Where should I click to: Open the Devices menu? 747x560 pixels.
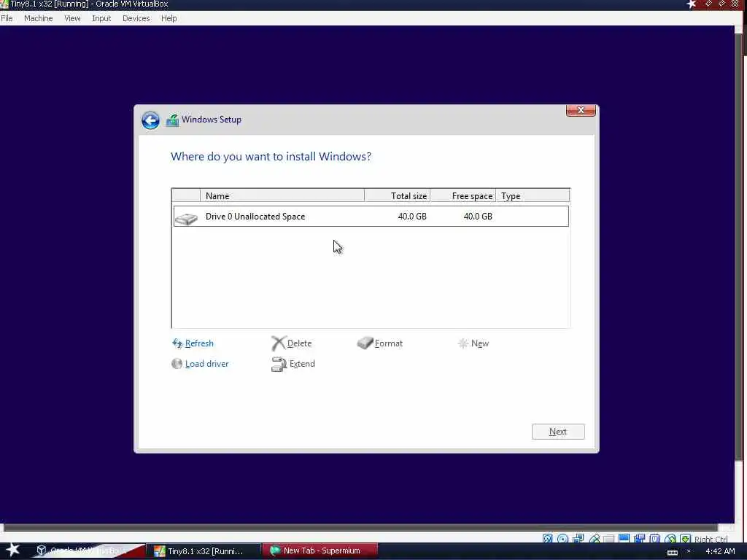[136, 18]
